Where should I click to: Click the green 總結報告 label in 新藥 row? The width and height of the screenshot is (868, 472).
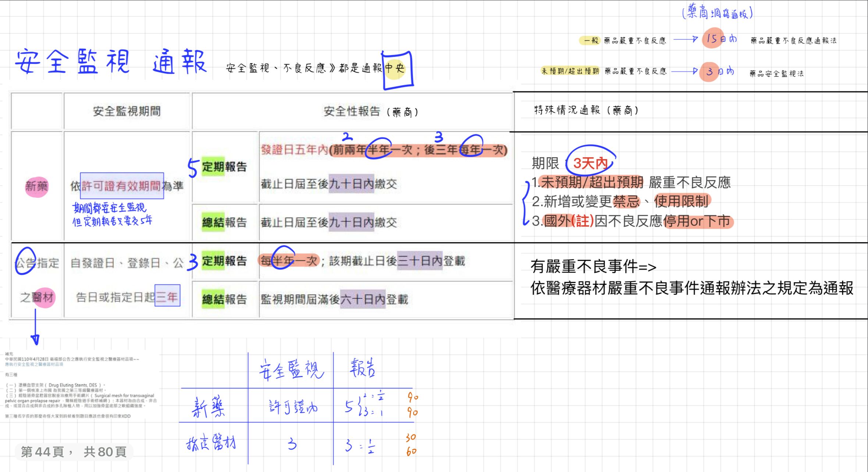[x=224, y=222]
